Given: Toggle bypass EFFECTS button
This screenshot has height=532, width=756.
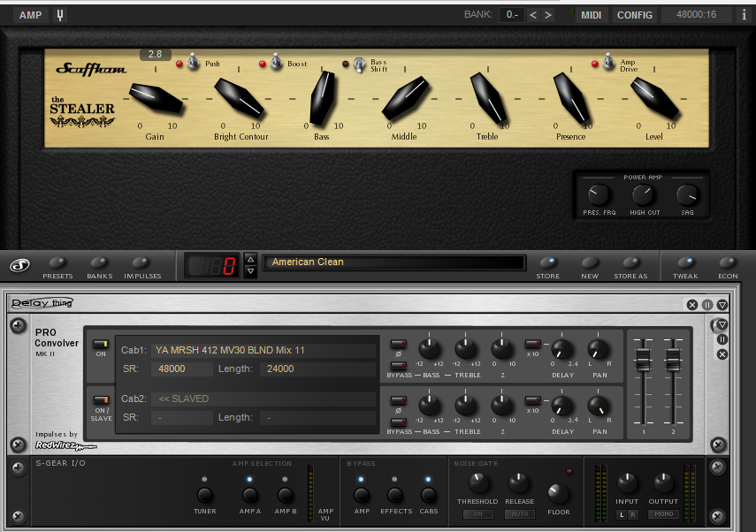Looking at the screenshot, I should pyautogui.click(x=395, y=495).
